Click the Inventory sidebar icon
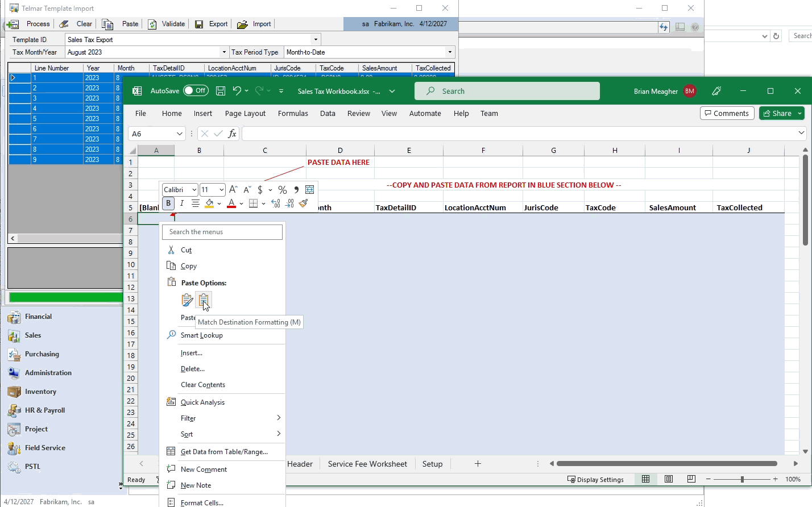This screenshot has width=812, height=507. [15, 391]
